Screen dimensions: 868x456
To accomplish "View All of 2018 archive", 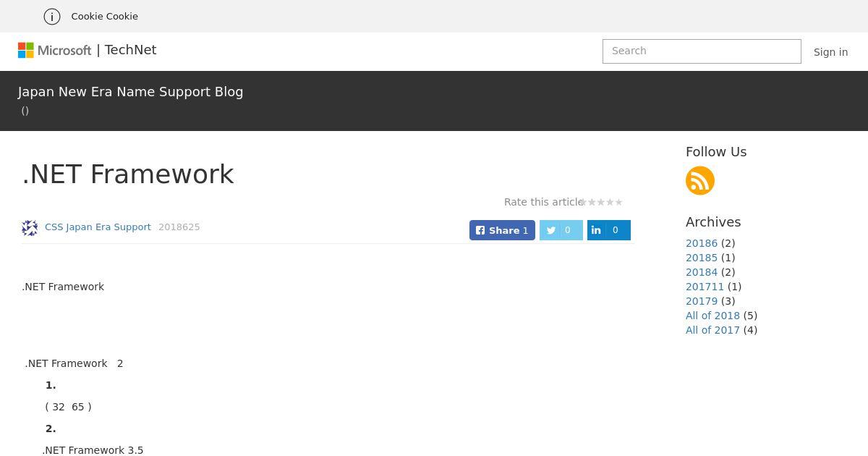I will coord(712,316).
